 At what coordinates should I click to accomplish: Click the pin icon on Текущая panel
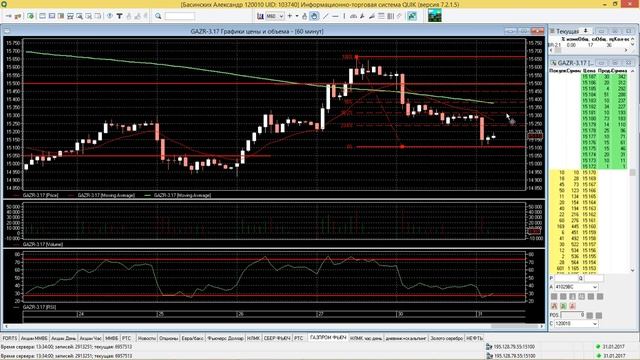point(585,31)
